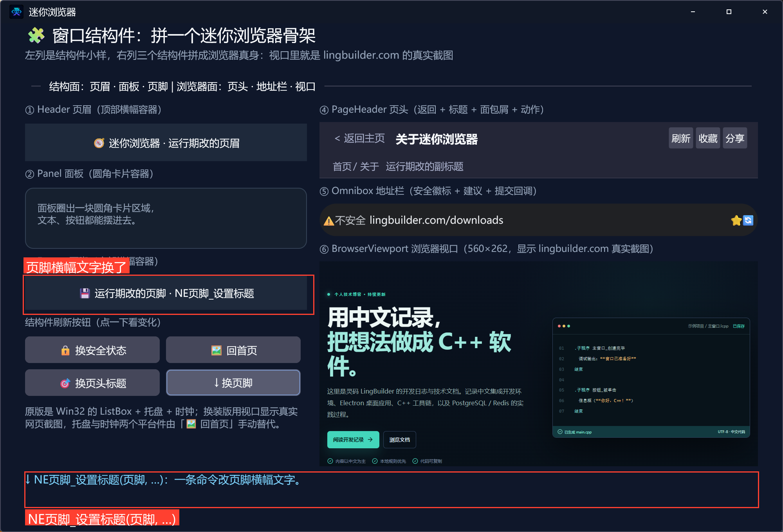Click the page title 关于迷你浏览器
The image size is (783, 532).
437,139
